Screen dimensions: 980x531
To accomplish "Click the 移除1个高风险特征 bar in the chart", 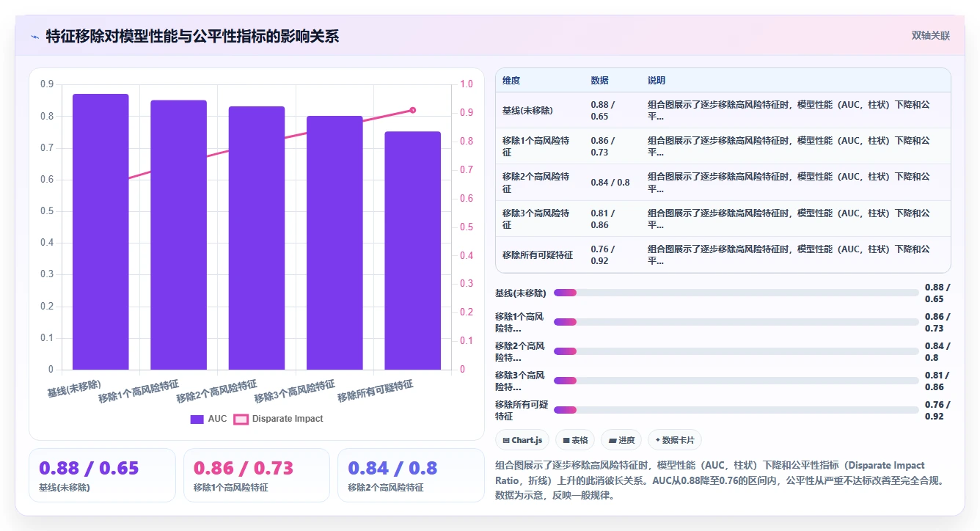I will 178,235.
